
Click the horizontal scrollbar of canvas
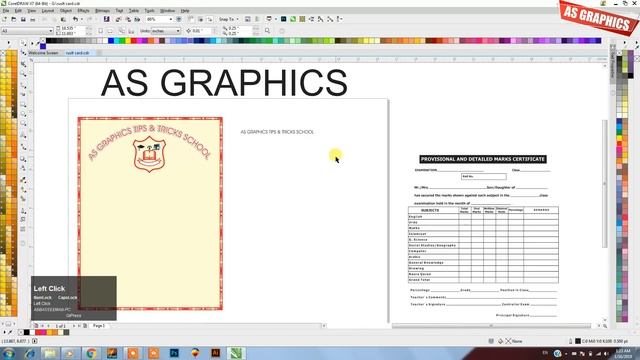point(491,326)
